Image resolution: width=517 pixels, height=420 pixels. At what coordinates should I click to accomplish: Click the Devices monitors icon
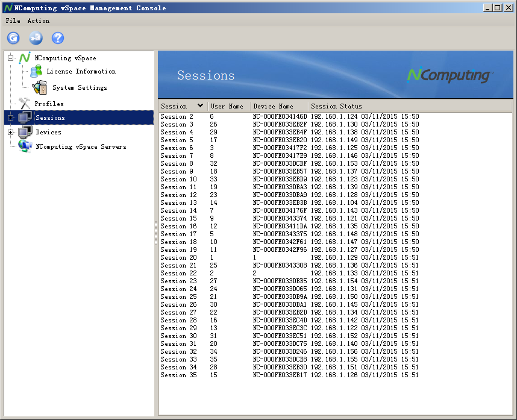point(25,132)
